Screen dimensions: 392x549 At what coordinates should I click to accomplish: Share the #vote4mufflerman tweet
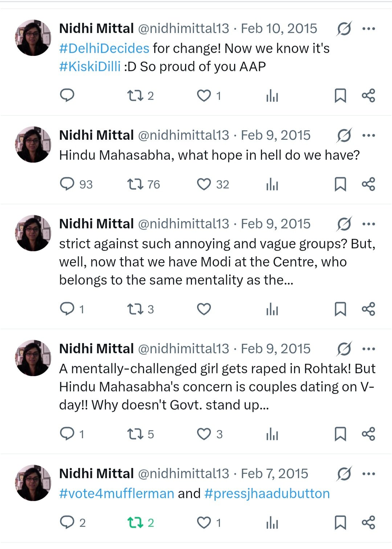(x=368, y=522)
